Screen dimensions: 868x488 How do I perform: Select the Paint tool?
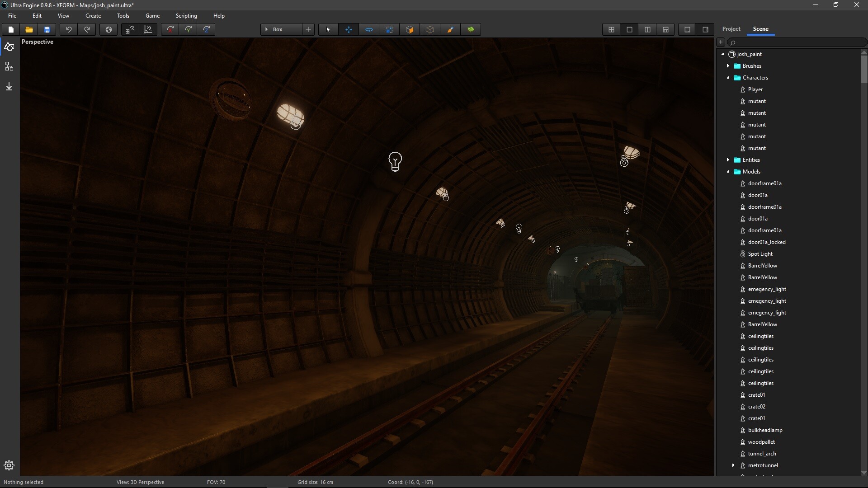point(450,29)
